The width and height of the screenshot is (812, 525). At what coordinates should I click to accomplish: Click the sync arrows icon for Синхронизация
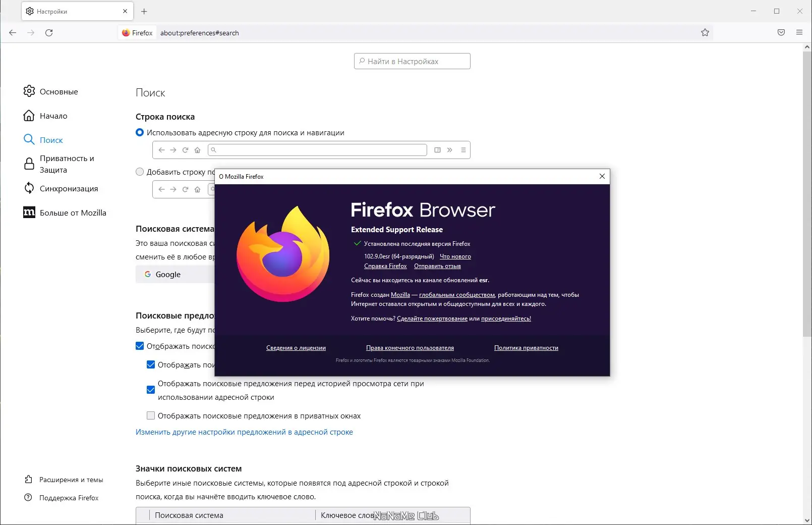(x=29, y=188)
